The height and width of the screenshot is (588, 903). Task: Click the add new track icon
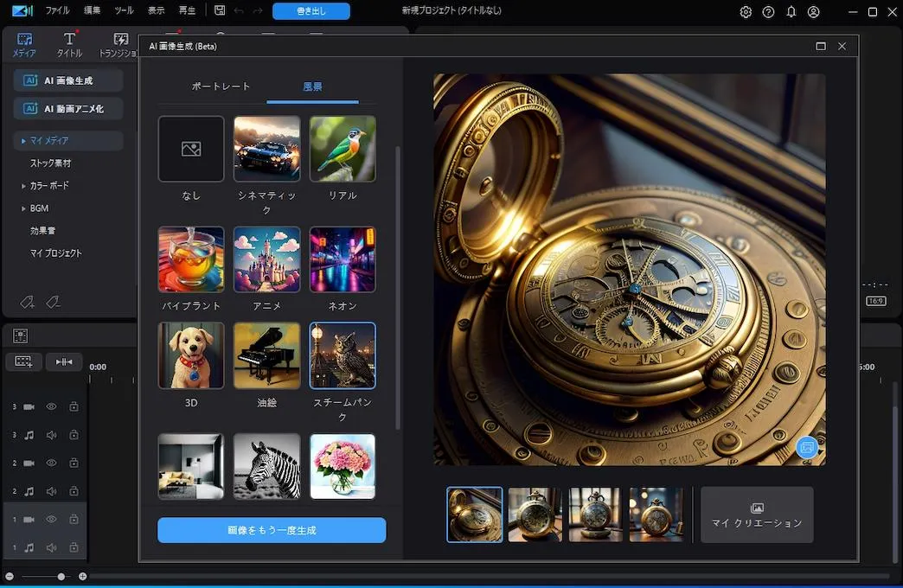tap(22, 361)
